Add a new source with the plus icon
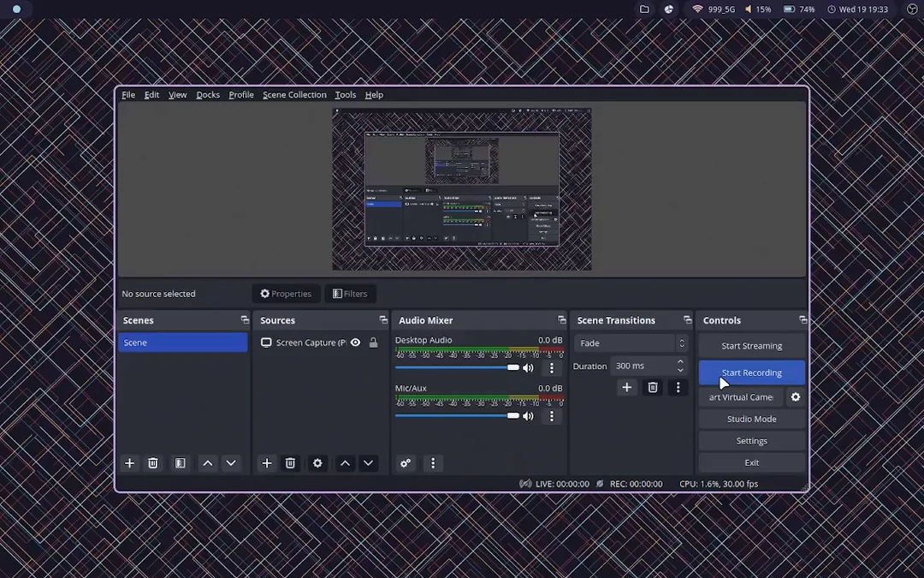 point(266,463)
